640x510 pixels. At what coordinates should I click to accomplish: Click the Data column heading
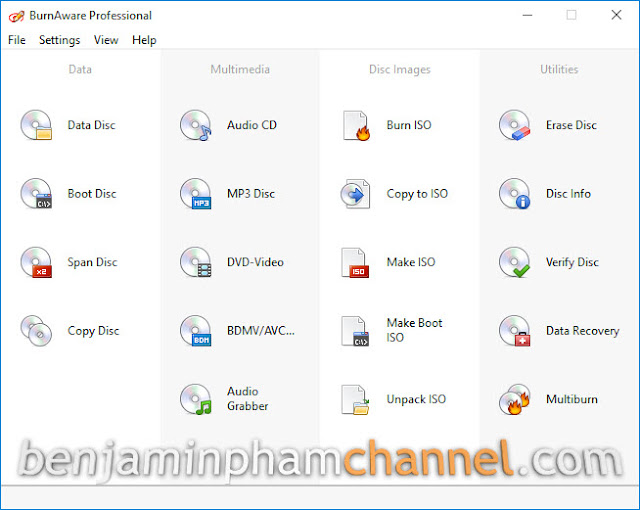[x=80, y=69]
